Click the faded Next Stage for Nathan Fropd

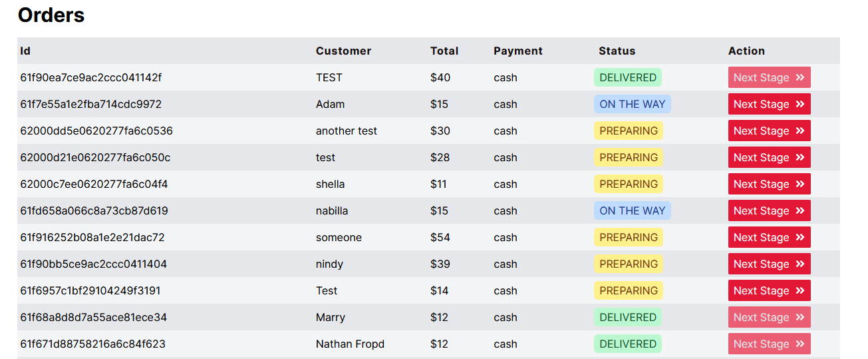pos(769,344)
